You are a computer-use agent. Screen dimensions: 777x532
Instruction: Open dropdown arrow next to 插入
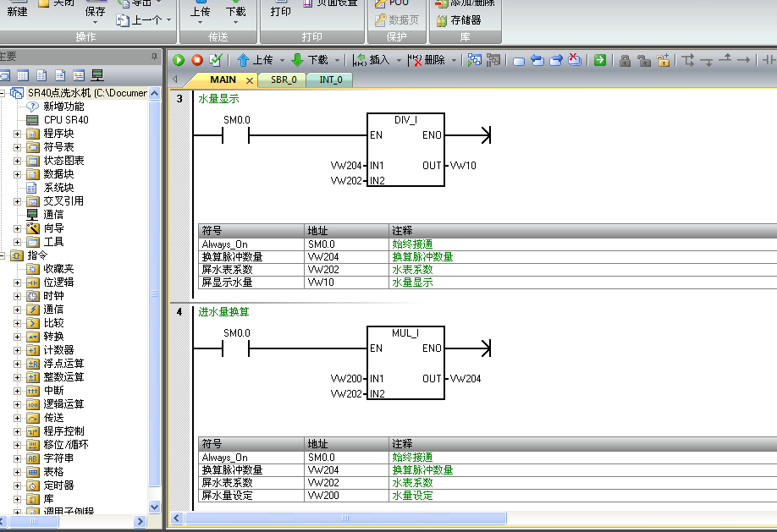coord(399,60)
